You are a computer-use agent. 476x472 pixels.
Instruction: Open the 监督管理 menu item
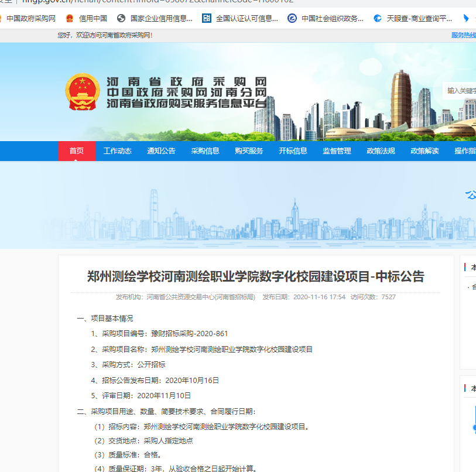(x=337, y=151)
